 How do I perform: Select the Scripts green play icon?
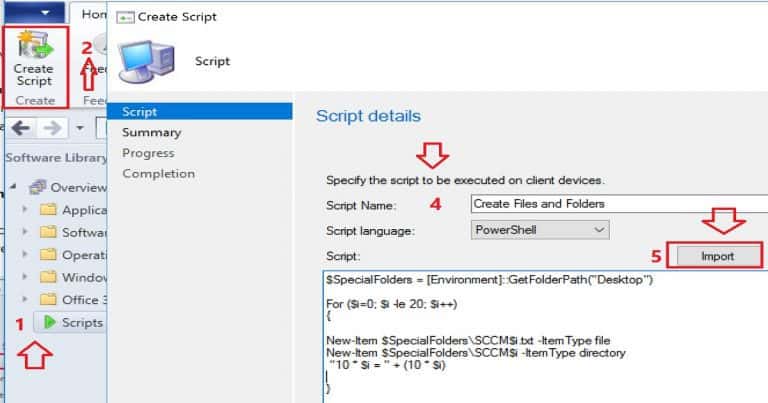point(49,322)
